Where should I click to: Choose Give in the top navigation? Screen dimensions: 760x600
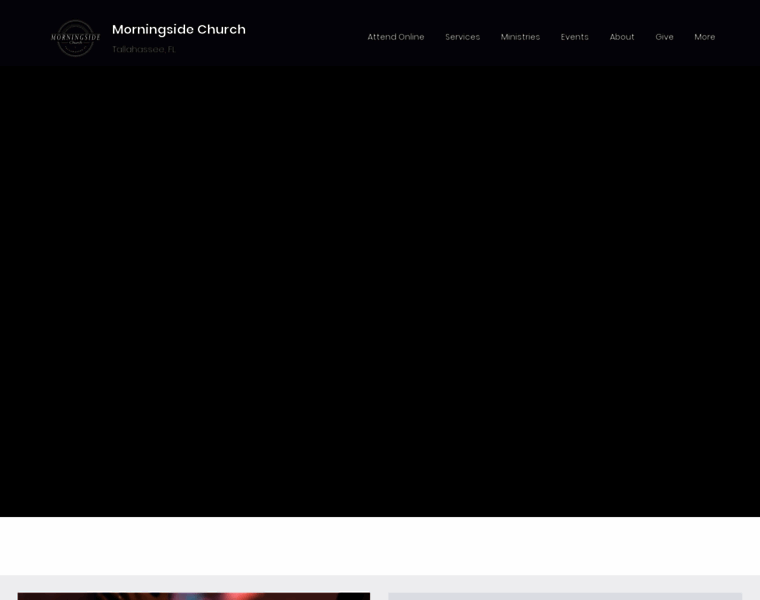click(664, 37)
